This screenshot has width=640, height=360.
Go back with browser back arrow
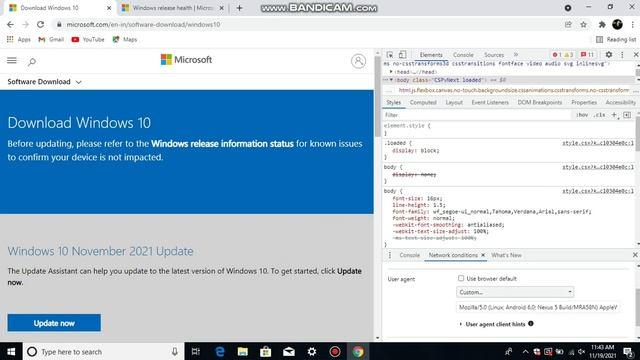[10, 24]
